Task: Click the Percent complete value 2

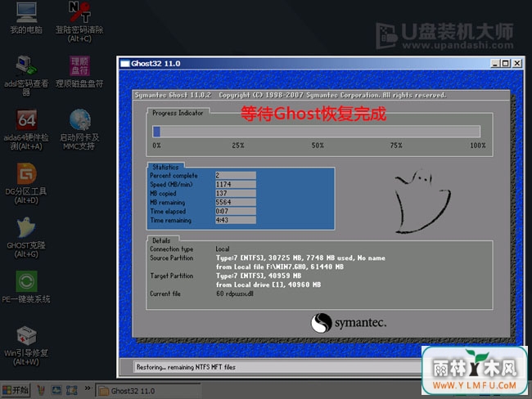Action: pos(236,175)
